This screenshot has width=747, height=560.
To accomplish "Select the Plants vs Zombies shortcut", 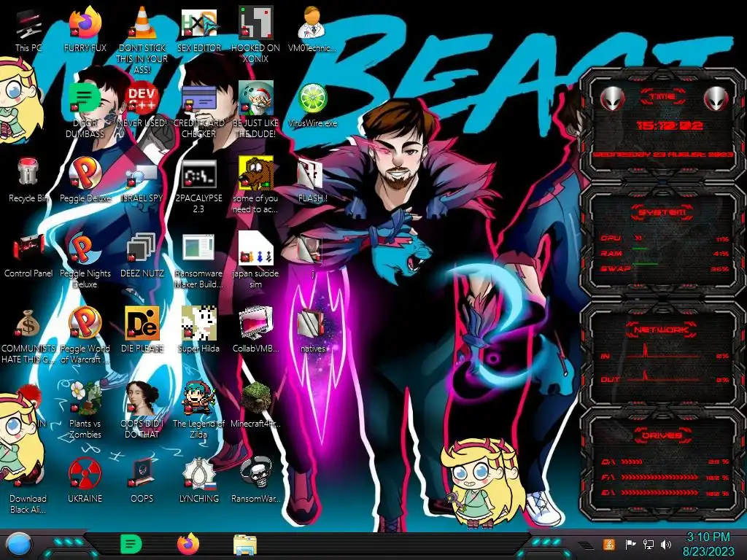I will point(85,410).
